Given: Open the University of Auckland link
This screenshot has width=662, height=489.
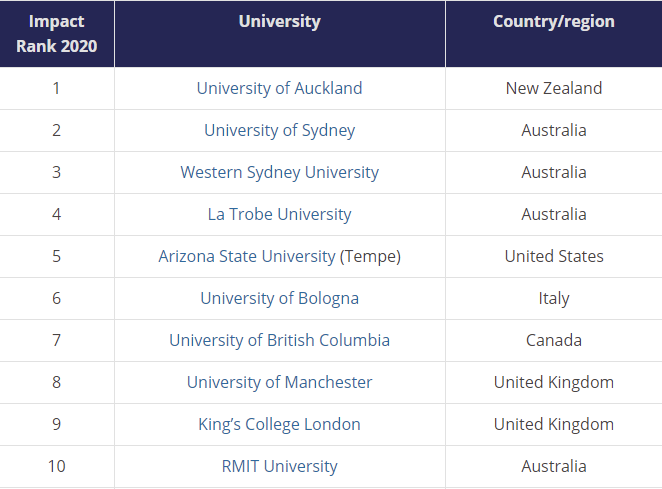Looking at the screenshot, I should [x=279, y=88].
